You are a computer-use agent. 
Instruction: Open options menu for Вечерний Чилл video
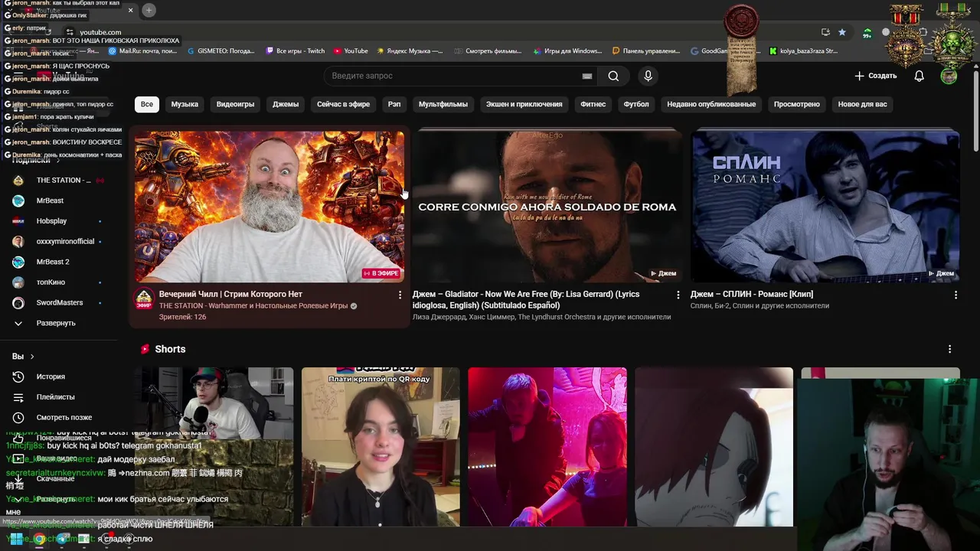click(400, 295)
